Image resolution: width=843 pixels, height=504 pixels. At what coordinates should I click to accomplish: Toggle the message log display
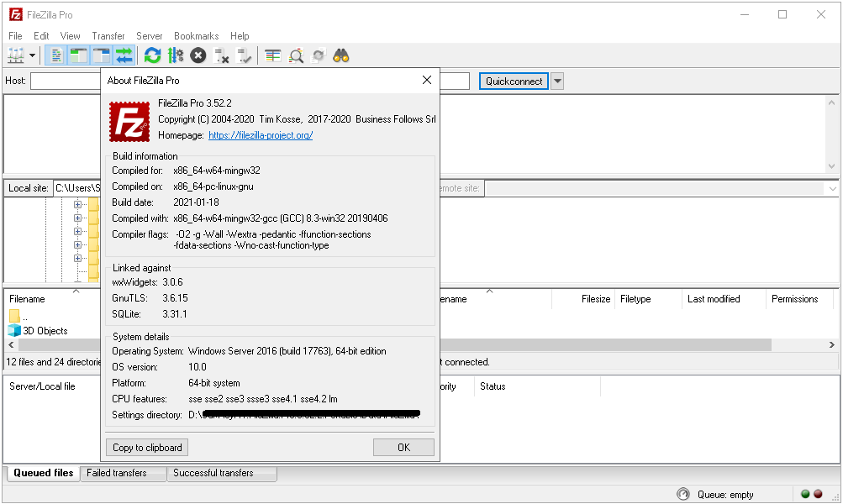click(x=55, y=55)
